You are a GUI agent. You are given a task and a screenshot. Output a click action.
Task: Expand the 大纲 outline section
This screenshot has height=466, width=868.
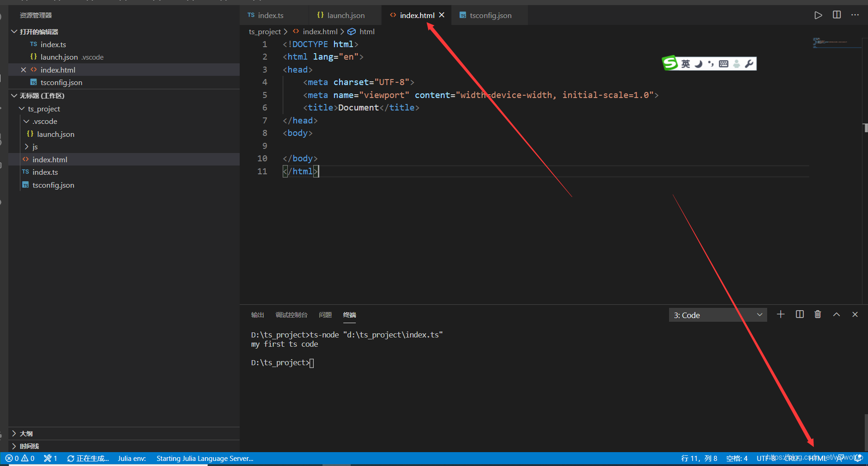click(124, 433)
